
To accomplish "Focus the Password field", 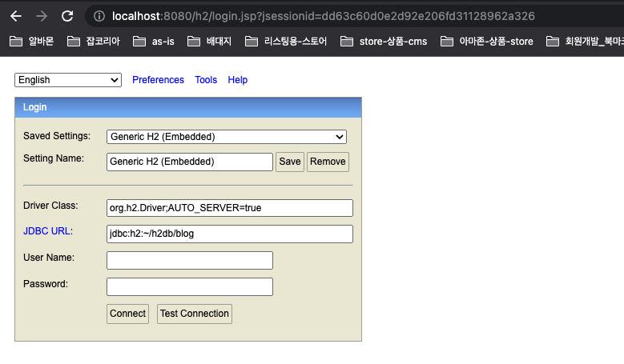I will pyautogui.click(x=189, y=287).
